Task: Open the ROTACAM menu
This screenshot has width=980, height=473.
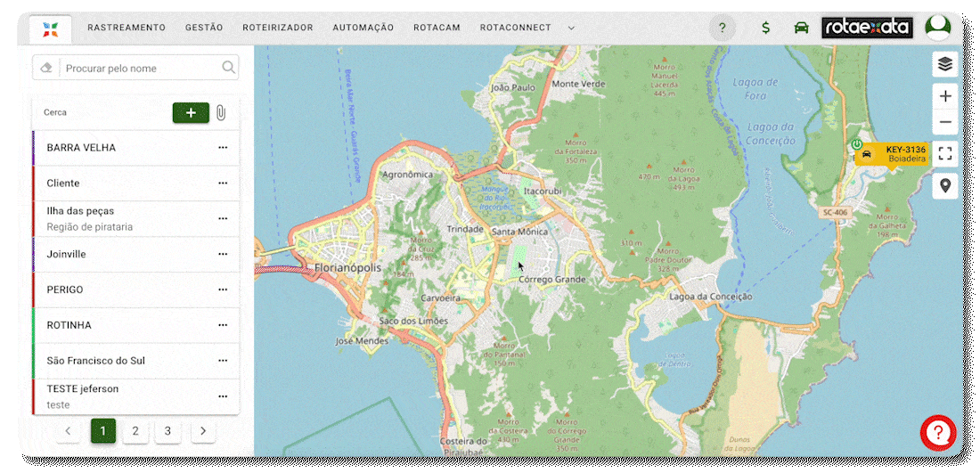Action: click(437, 28)
